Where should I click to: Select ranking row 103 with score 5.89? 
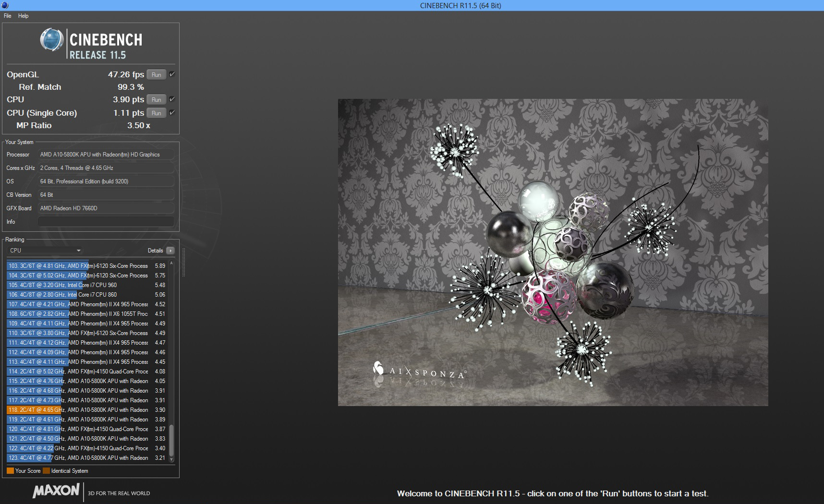click(x=87, y=266)
